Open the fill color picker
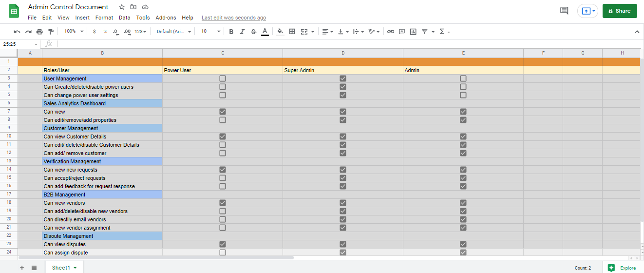The height and width of the screenshot is (273, 644). tap(280, 32)
